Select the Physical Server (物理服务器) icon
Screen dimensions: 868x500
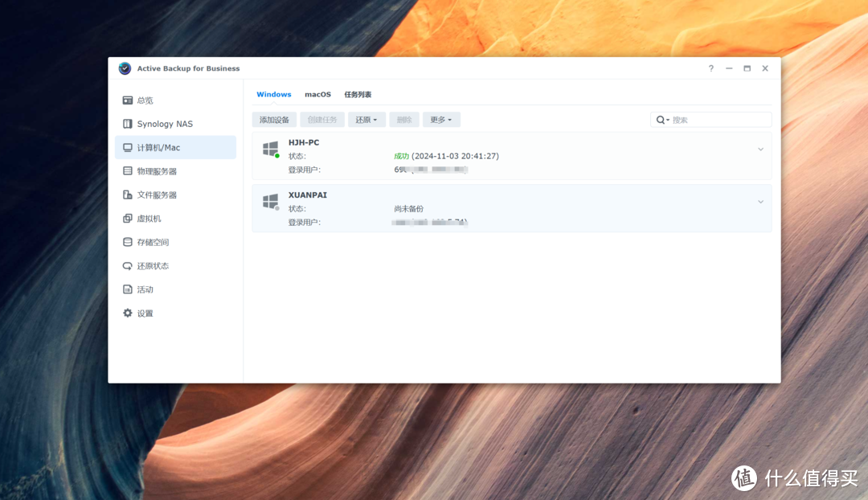click(127, 171)
